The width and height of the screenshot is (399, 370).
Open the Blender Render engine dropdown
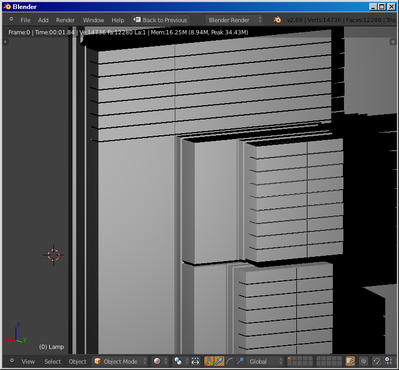click(234, 20)
